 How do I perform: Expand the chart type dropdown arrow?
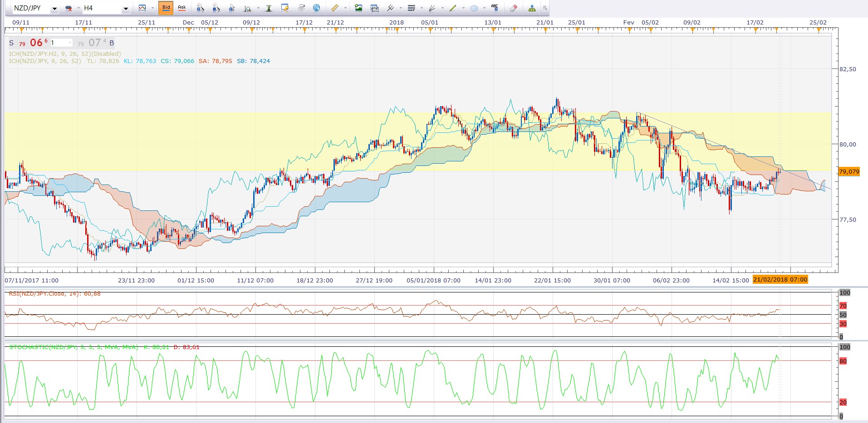pyautogui.click(x=152, y=8)
